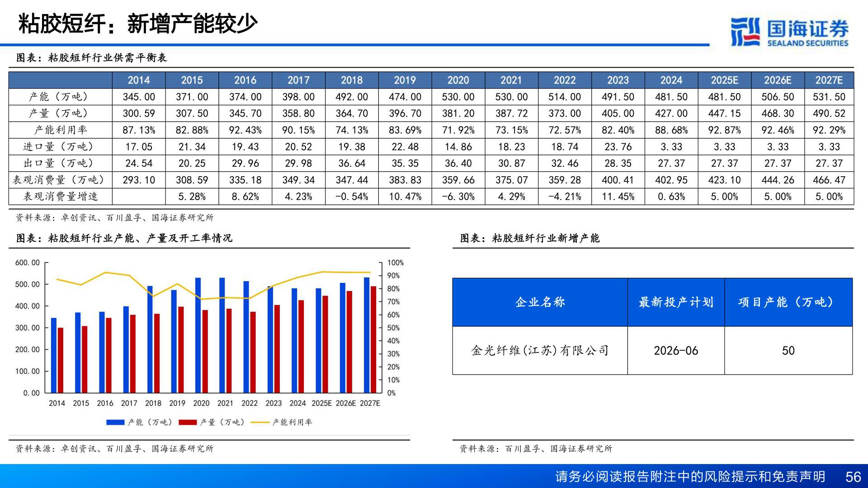This screenshot has width=868, height=488.
Task: Select the 36.64 export value
Action: pos(352,163)
